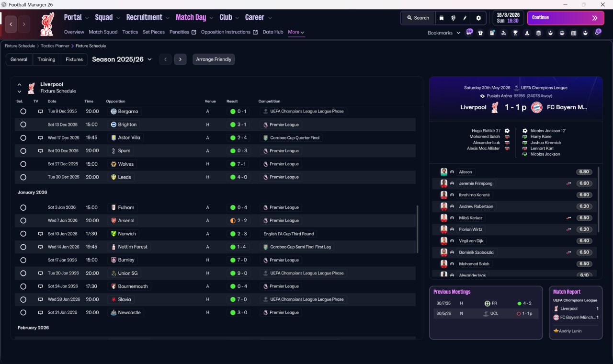Select the radio button for the Brighton fixture
Image resolution: width=613 pixels, height=364 pixels.
click(x=23, y=125)
